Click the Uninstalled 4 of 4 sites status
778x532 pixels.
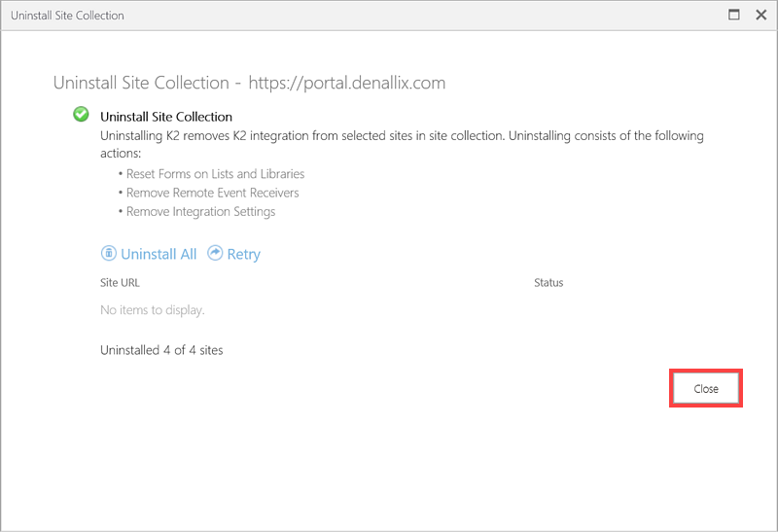(161, 349)
